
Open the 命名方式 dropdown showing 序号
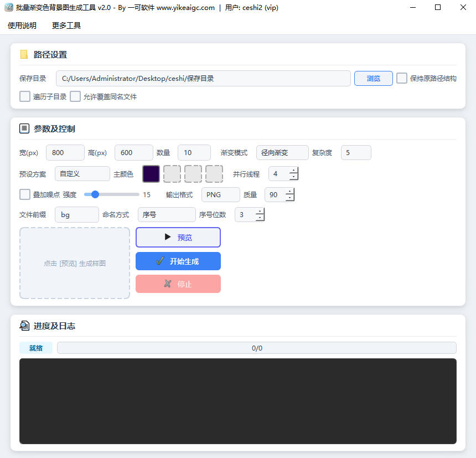[167, 215]
